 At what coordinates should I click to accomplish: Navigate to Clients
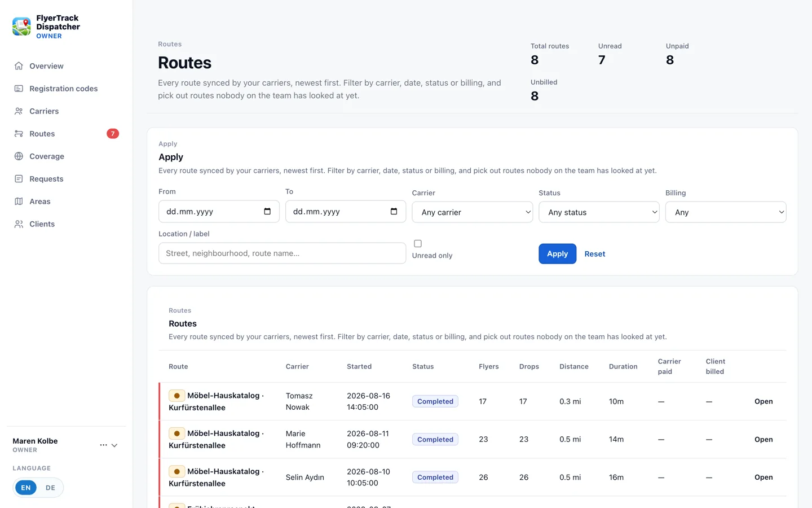(67, 224)
